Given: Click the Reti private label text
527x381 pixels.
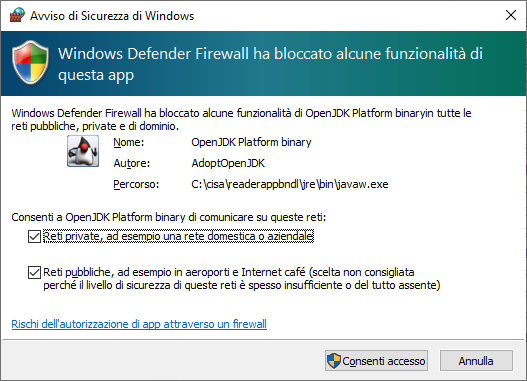Looking at the screenshot, I should [178, 236].
